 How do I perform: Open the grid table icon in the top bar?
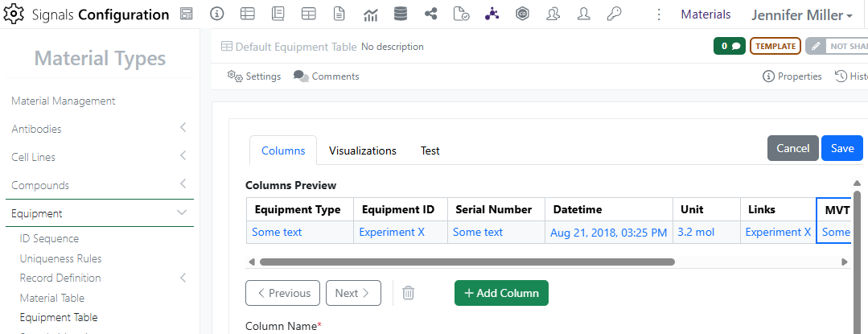[x=309, y=15]
